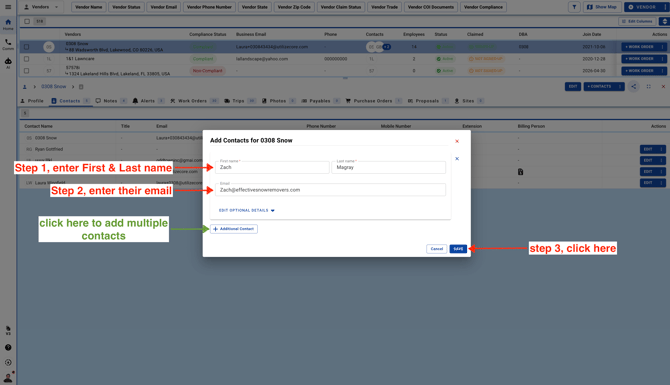Switch to the Contacts tab

[70, 101]
